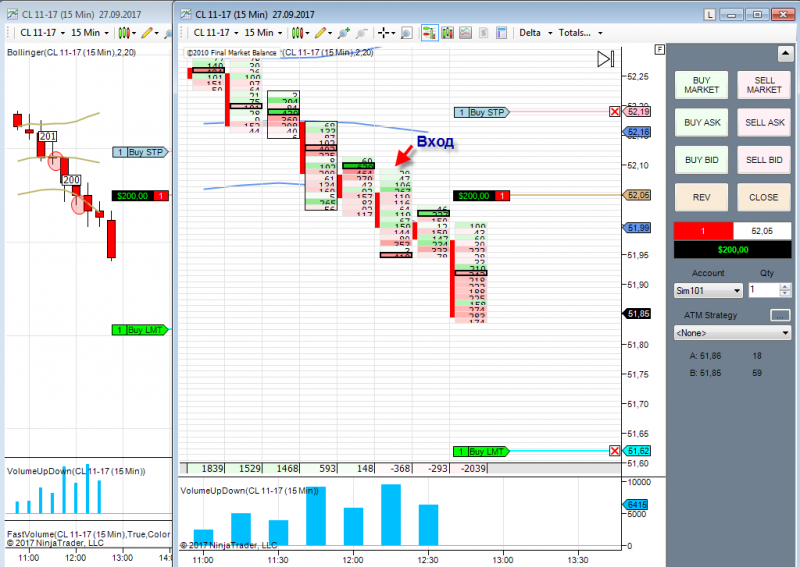The height and width of the screenshot is (567, 800).
Task: Select the Buy LMT order flag on main chart
Action: 481,451
